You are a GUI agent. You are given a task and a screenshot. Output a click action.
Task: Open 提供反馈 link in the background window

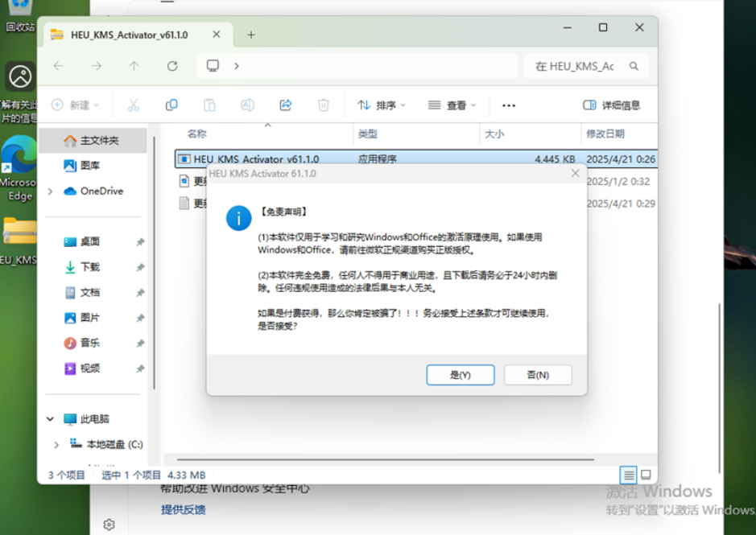tap(184, 509)
